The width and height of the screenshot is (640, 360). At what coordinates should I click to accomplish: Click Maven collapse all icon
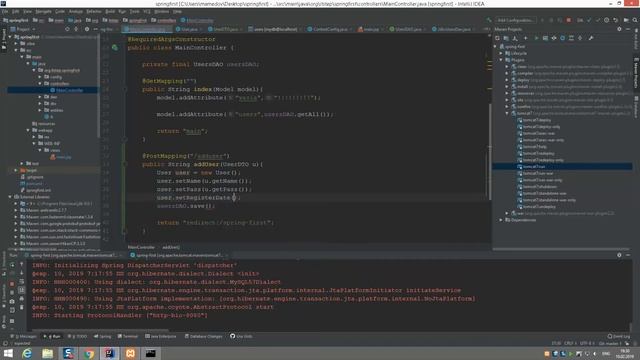[x=580, y=38]
